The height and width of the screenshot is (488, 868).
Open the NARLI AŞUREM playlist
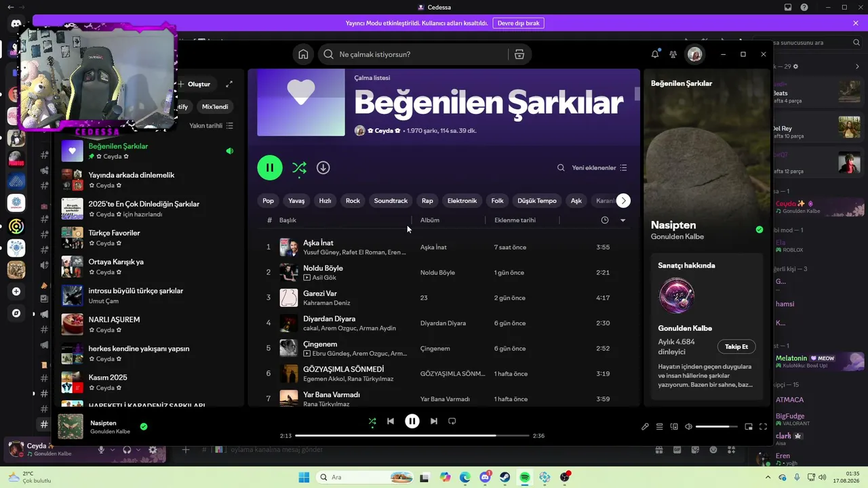[148, 325]
